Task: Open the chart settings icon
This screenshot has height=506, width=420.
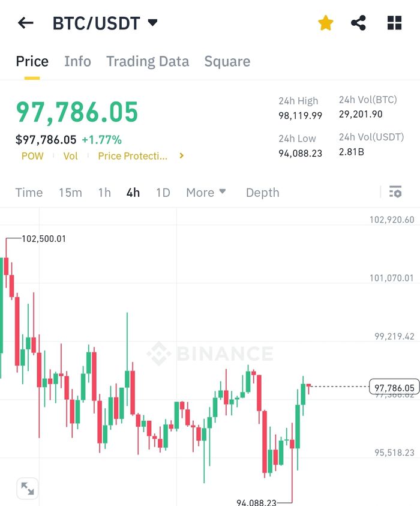Action: click(x=395, y=192)
